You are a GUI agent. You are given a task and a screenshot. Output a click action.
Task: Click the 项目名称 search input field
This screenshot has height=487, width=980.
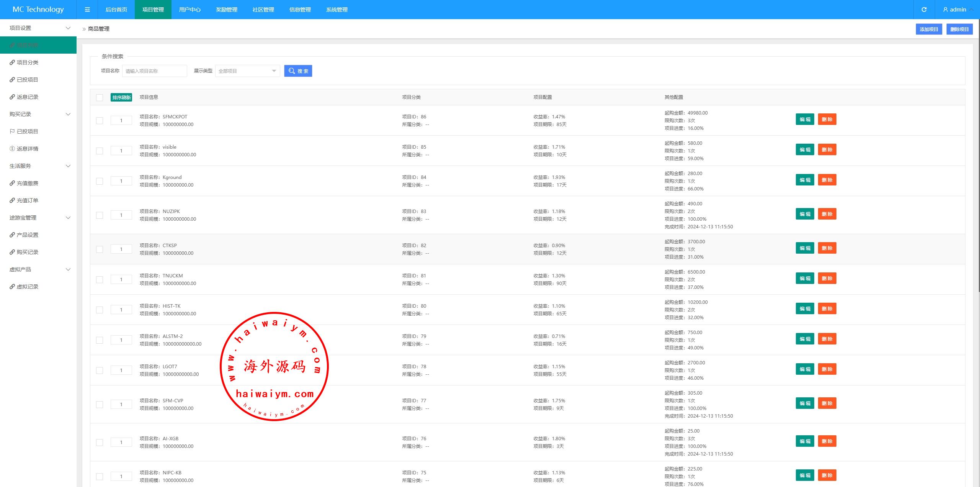pyautogui.click(x=154, y=71)
